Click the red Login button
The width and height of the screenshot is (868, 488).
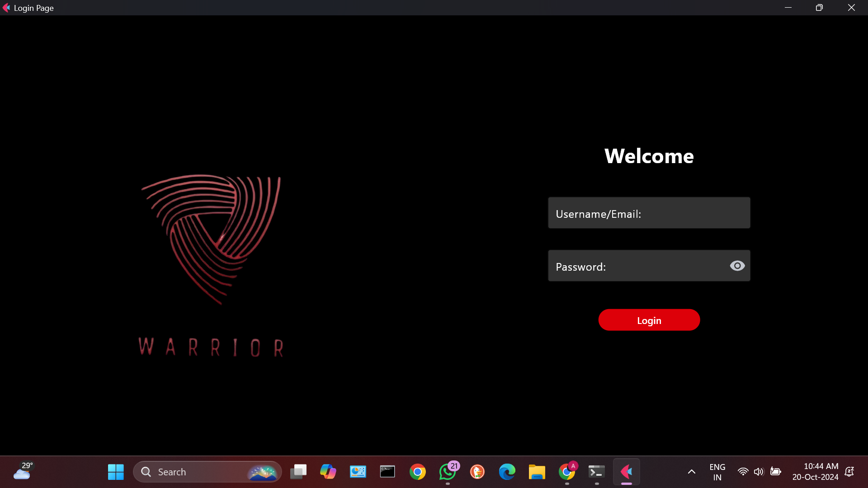pyautogui.click(x=649, y=320)
